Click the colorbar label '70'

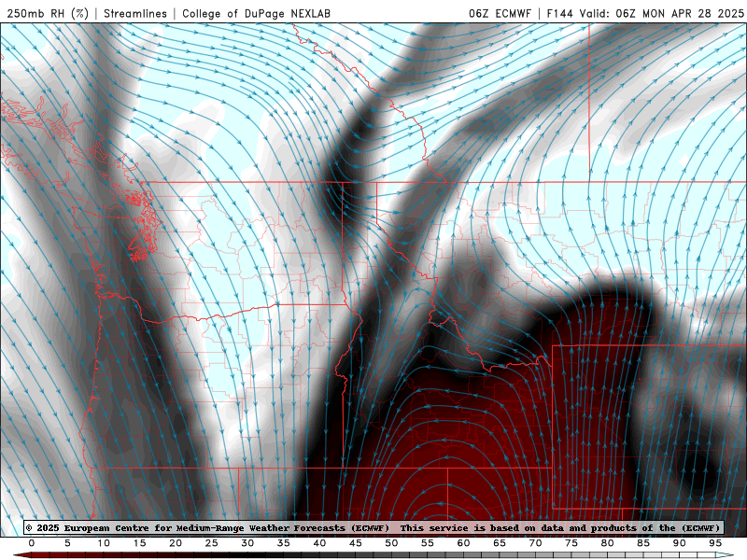pos(535,543)
